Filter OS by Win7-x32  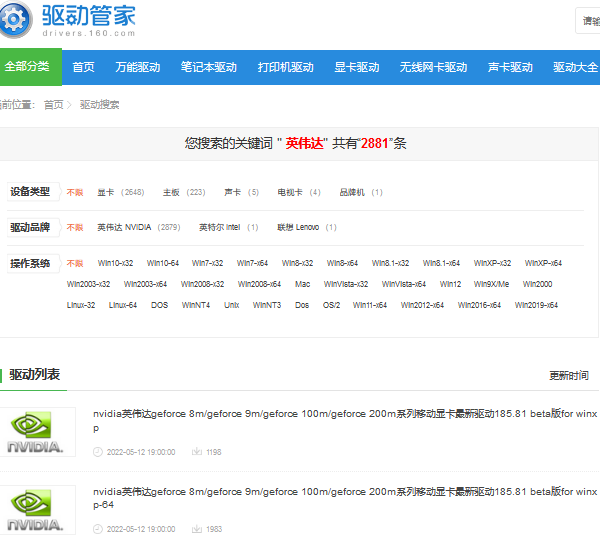(x=207, y=263)
